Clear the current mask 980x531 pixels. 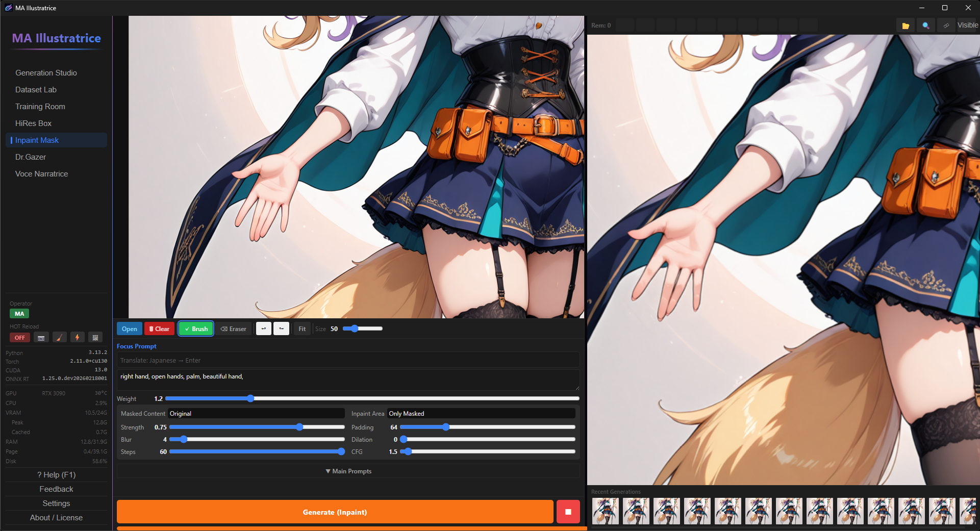[x=159, y=328]
